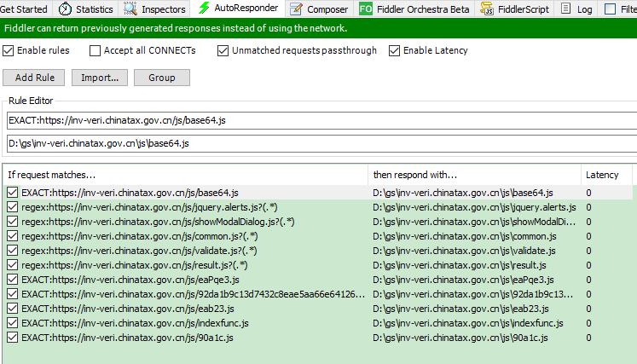Screen dimensions: 637x364
Task: Click response path ending eaPqe3.js
Action: [x=463, y=280]
